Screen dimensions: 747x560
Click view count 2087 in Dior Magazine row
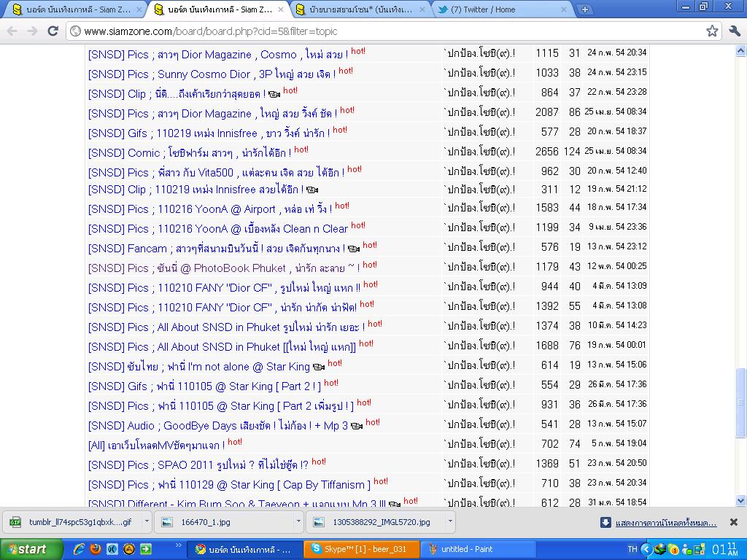tap(546, 112)
